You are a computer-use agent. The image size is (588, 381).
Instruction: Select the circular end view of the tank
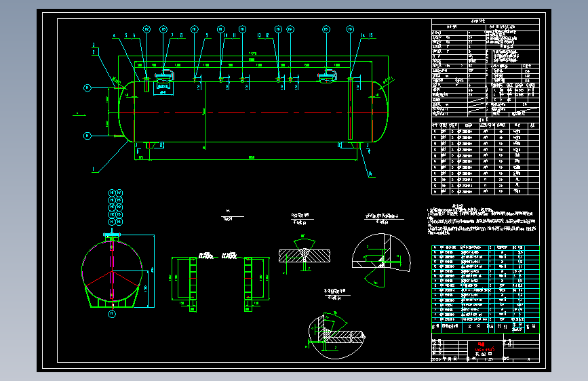[112, 271]
